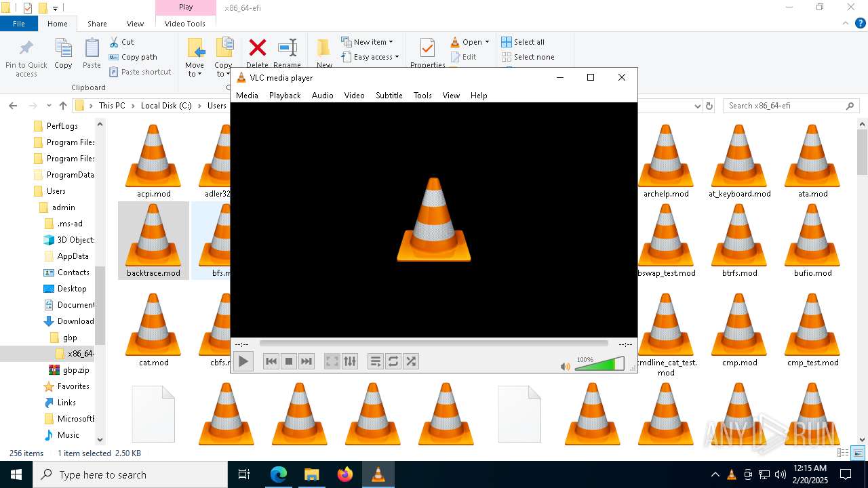Click the Paste ribbon icon

(92, 54)
